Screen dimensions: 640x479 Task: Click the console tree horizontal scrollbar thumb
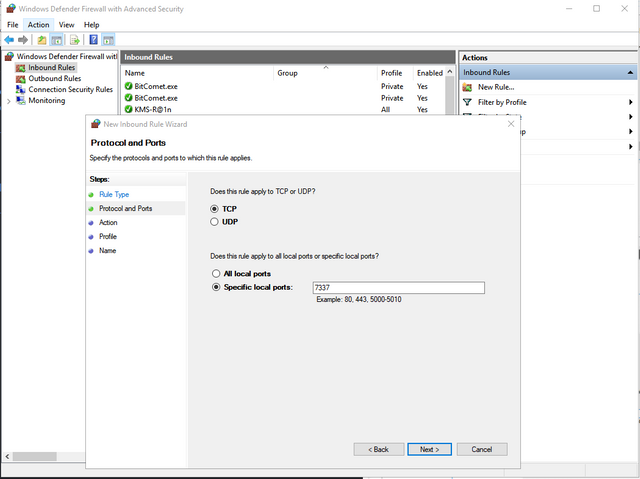[x=34, y=456]
